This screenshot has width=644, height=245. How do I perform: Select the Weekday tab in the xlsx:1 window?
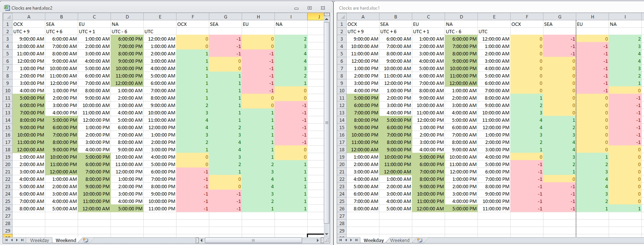(374, 240)
